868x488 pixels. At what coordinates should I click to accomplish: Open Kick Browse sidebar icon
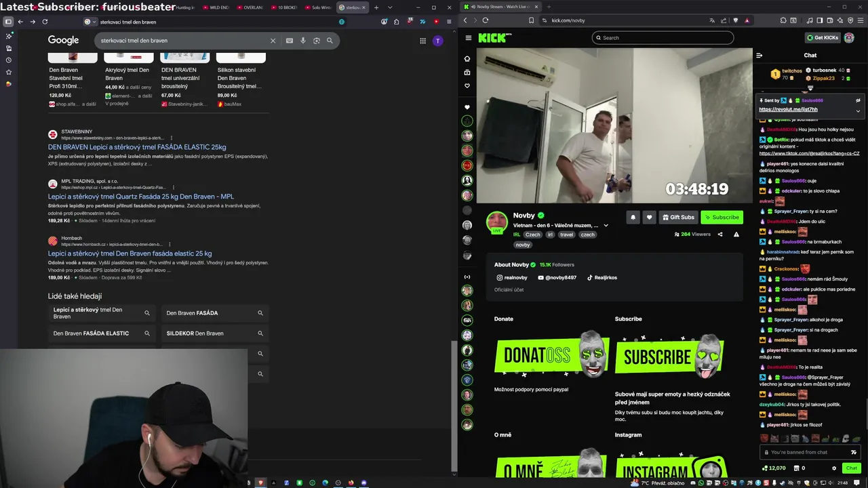point(467,73)
